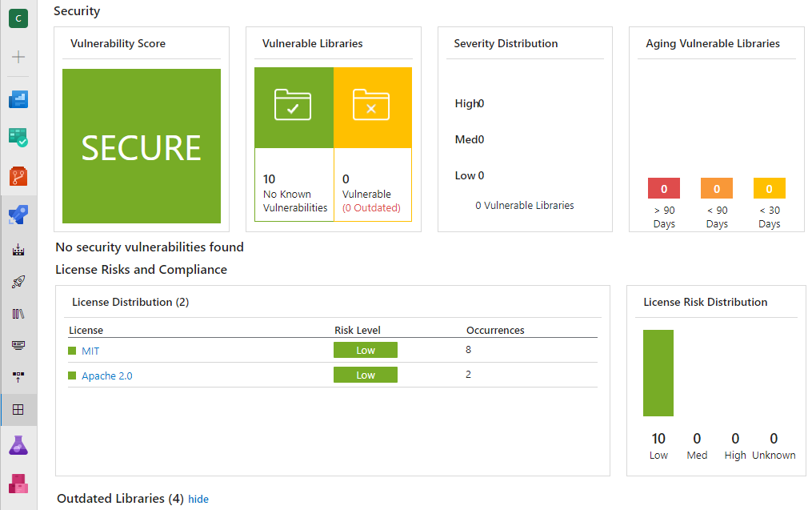Collapse Outdated Libraries using the hide link
This screenshot has height=510, width=812.
tap(198, 499)
